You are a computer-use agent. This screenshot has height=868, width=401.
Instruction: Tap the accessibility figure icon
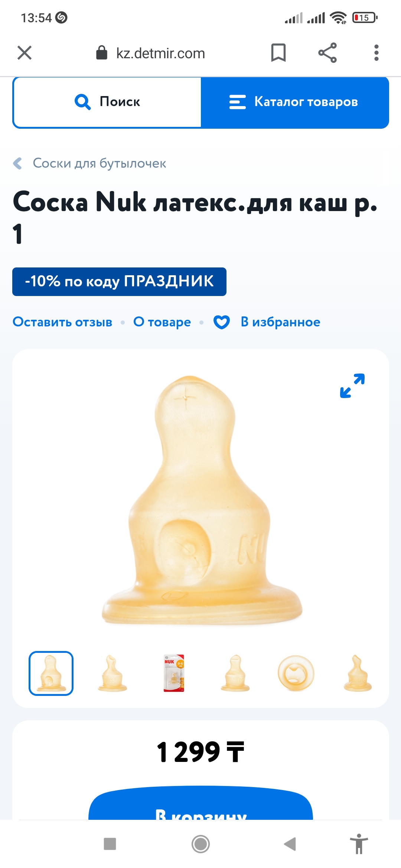(x=359, y=844)
